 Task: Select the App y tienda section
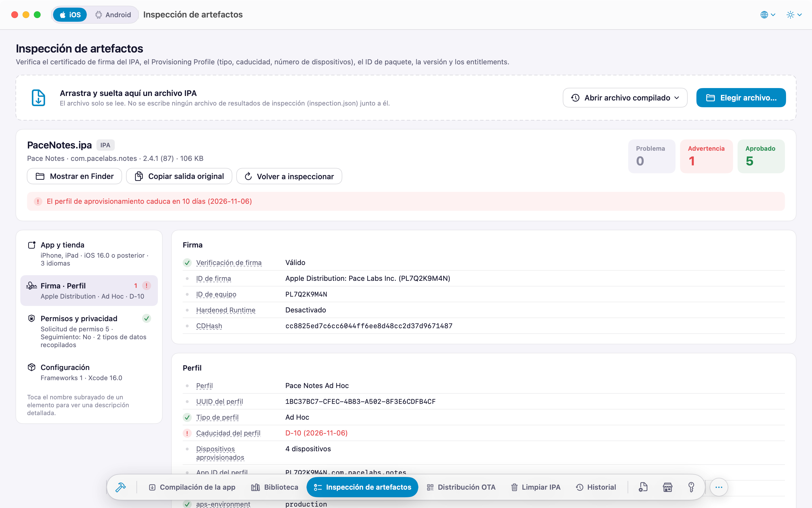point(89,254)
